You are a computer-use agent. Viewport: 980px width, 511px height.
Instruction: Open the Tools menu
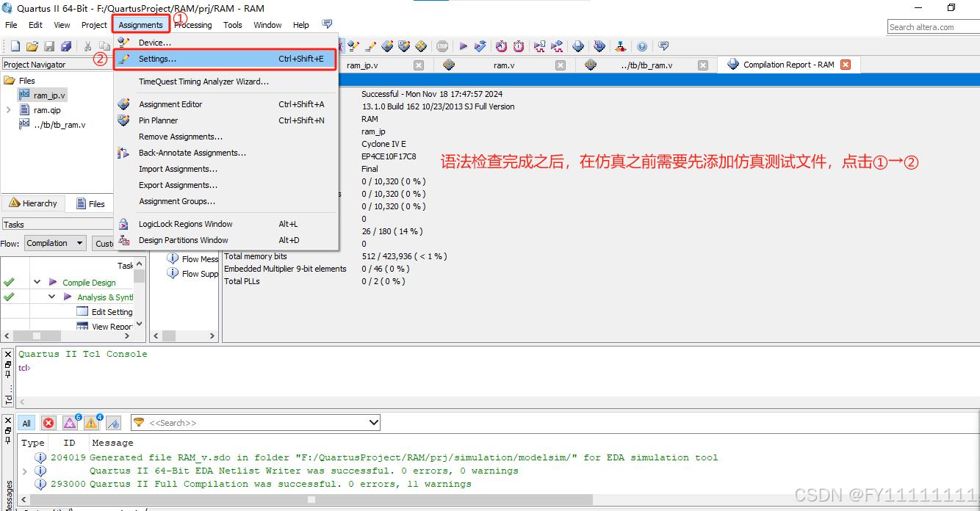tap(233, 25)
